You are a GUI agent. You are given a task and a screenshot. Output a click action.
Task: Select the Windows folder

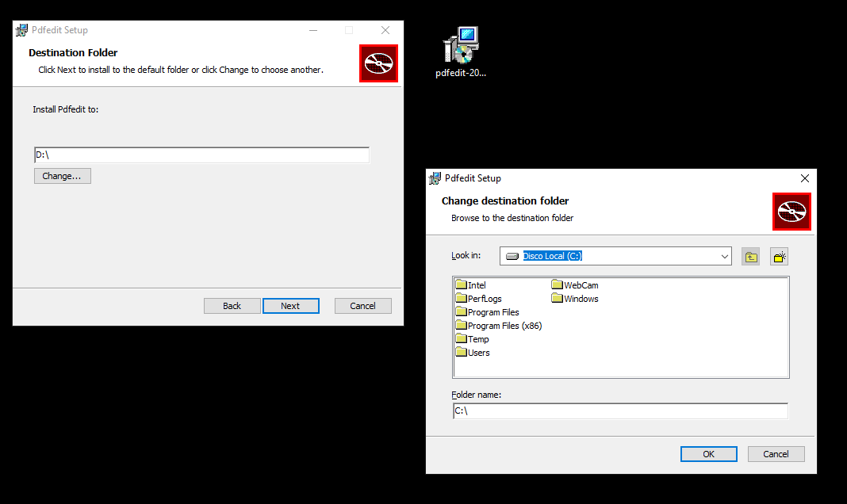pyautogui.click(x=581, y=299)
